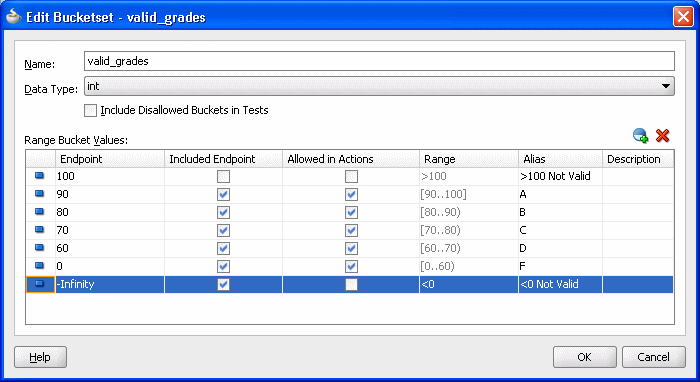Select the endpoint cell with value 0
Screen dimensions: 700x382
pyautogui.click(x=110, y=266)
